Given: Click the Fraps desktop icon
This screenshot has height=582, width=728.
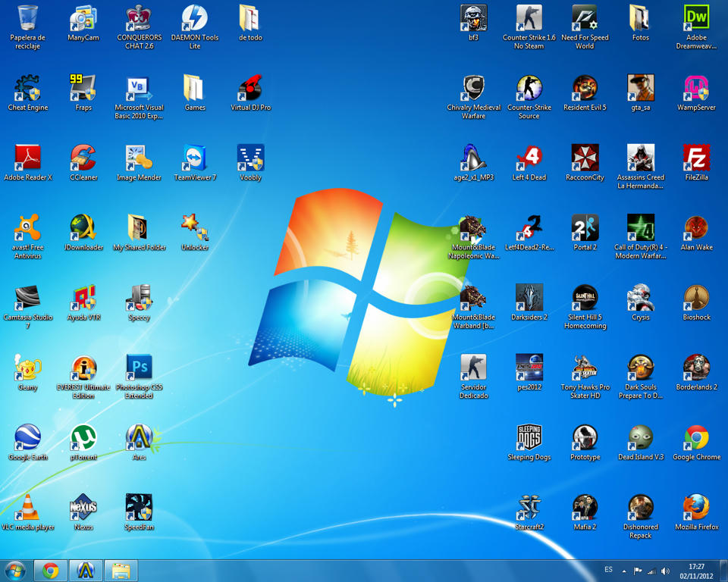Looking at the screenshot, I should coord(83,88).
